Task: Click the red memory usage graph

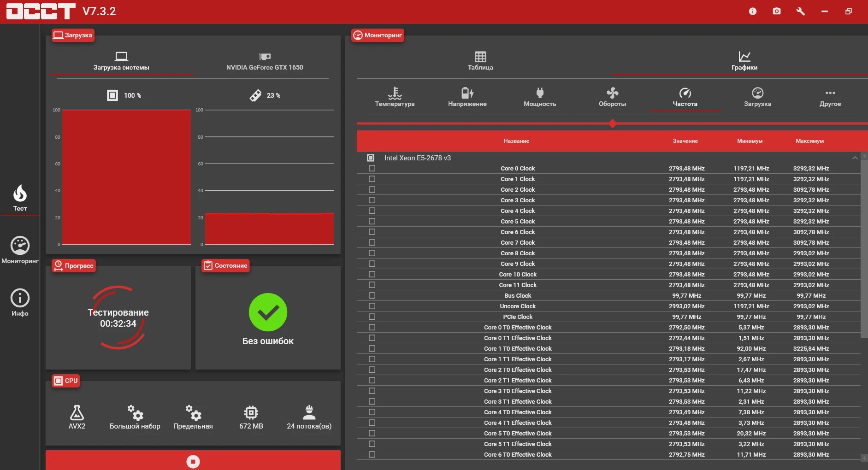Action: point(269,229)
